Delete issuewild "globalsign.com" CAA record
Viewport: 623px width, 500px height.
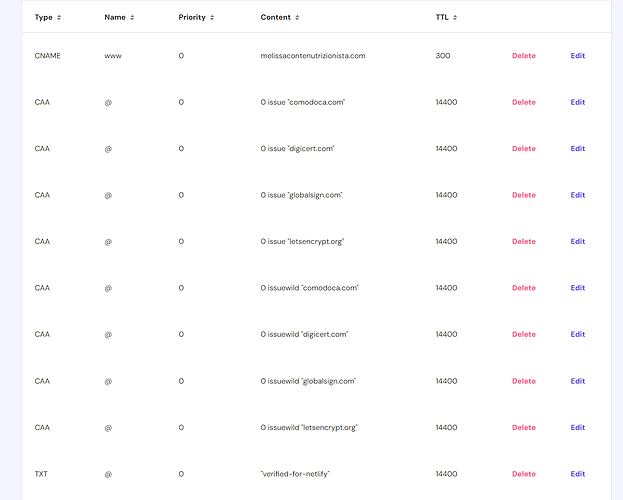point(523,381)
